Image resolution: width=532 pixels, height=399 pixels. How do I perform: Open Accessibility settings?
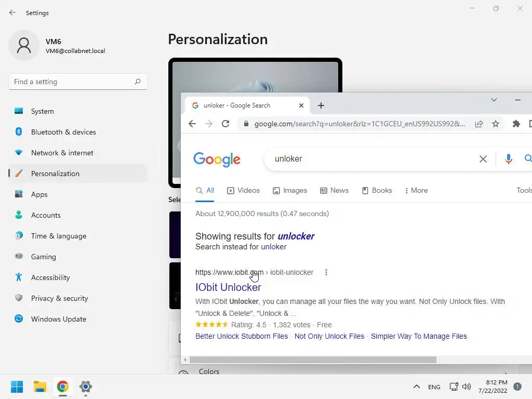78,277
